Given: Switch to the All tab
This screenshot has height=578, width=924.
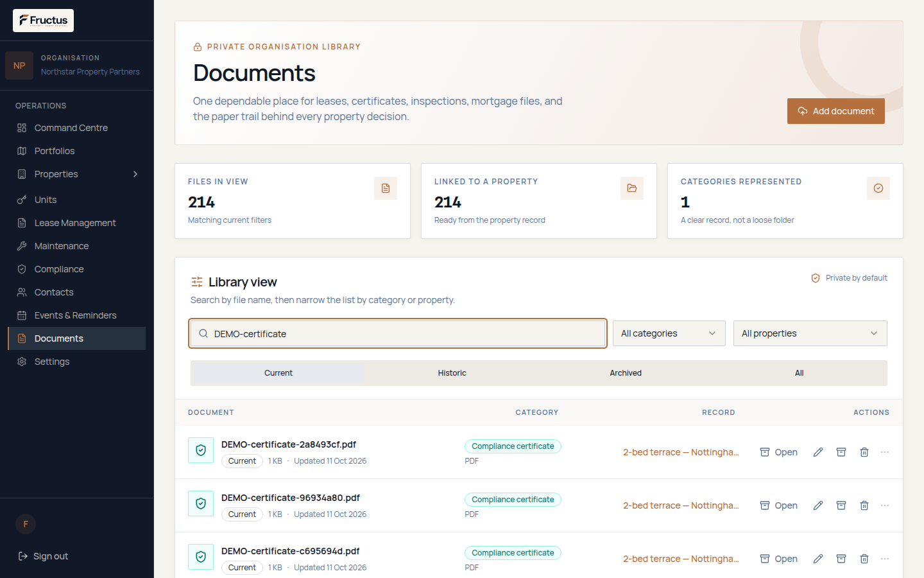Looking at the screenshot, I should point(800,373).
